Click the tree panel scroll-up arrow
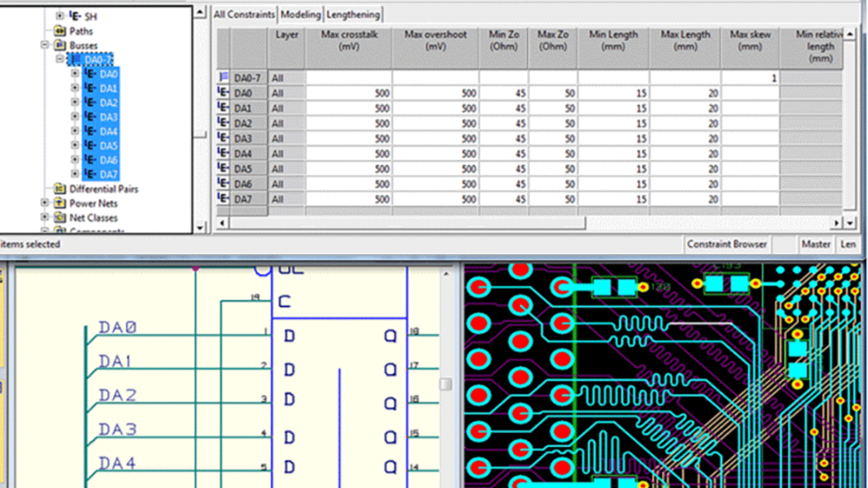 200,11
